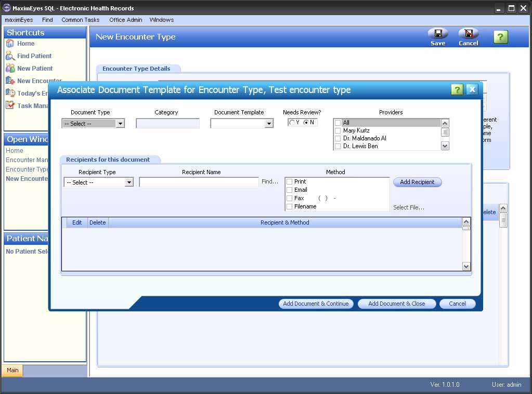Click the Find... link next to Recipient Name
Viewport: 532px width, 394px height.
[270, 182]
